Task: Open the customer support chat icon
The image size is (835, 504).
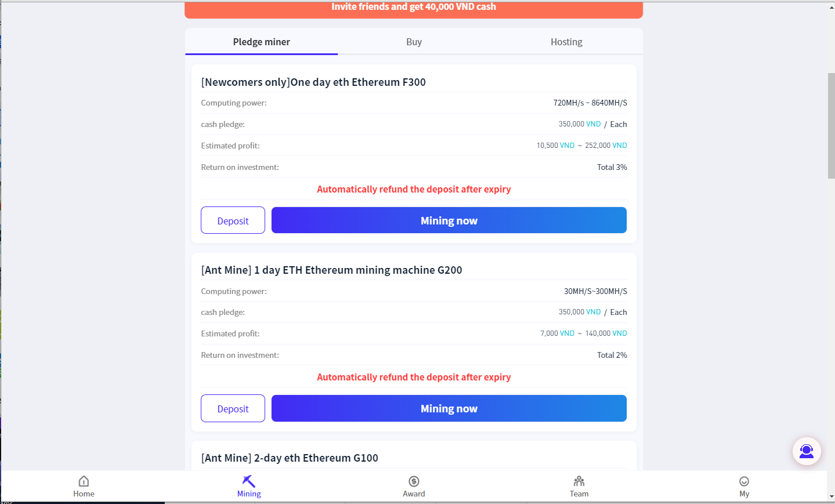Action: click(x=807, y=451)
